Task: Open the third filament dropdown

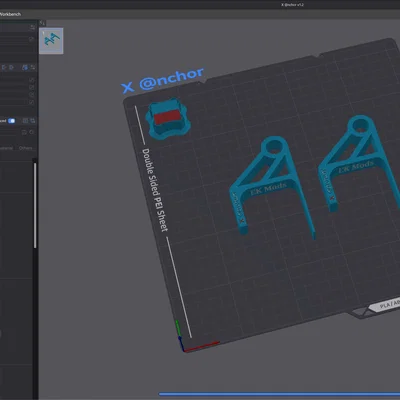Action: [x=14, y=95]
